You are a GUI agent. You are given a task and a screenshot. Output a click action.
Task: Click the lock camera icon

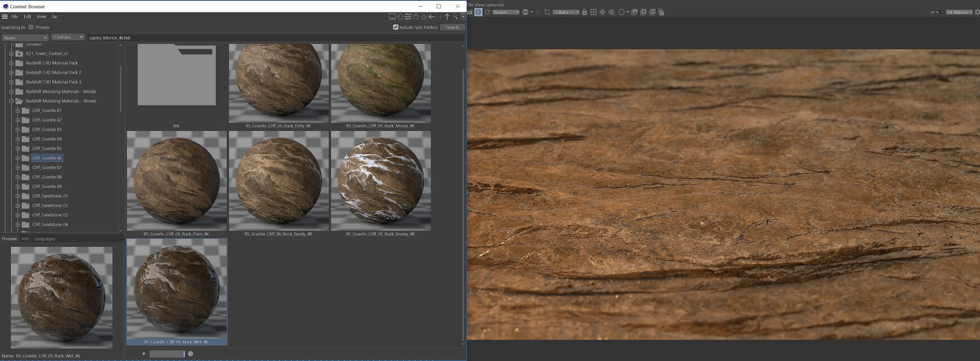tap(584, 12)
